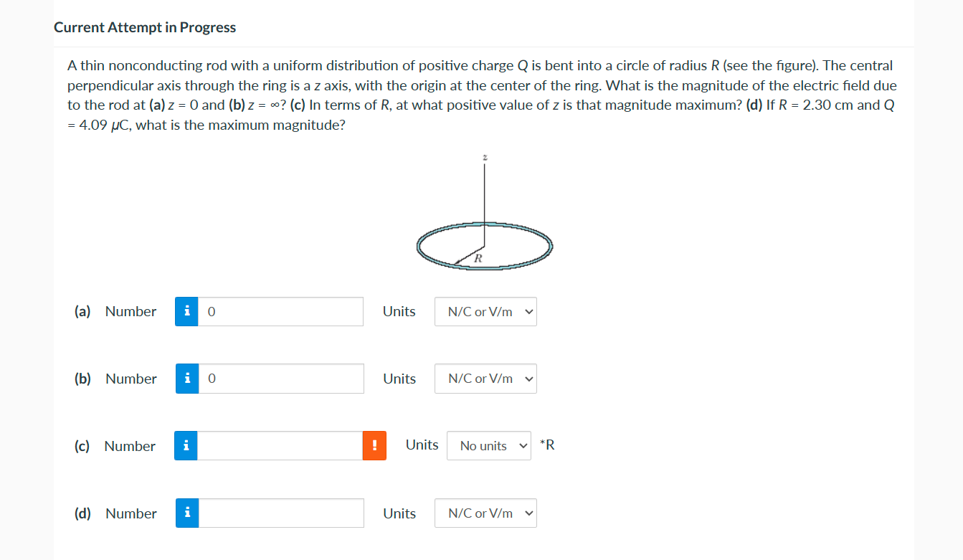Click the info icon next to part (b)
963x560 pixels.
[186, 379]
